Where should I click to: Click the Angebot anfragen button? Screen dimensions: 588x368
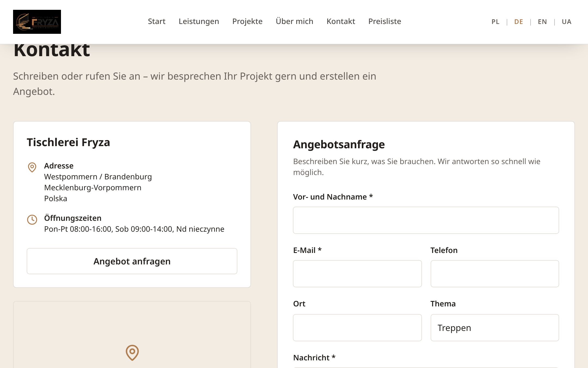click(132, 261)
